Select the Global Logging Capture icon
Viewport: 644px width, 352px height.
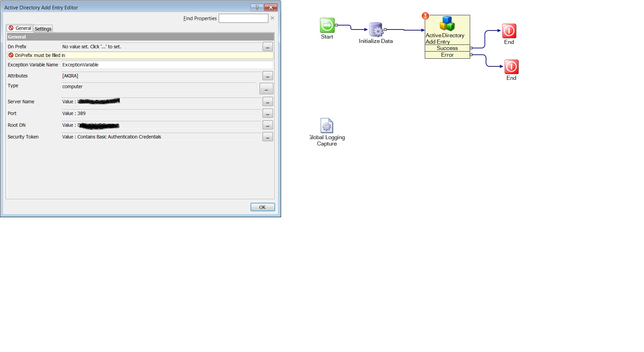point(327,126)
